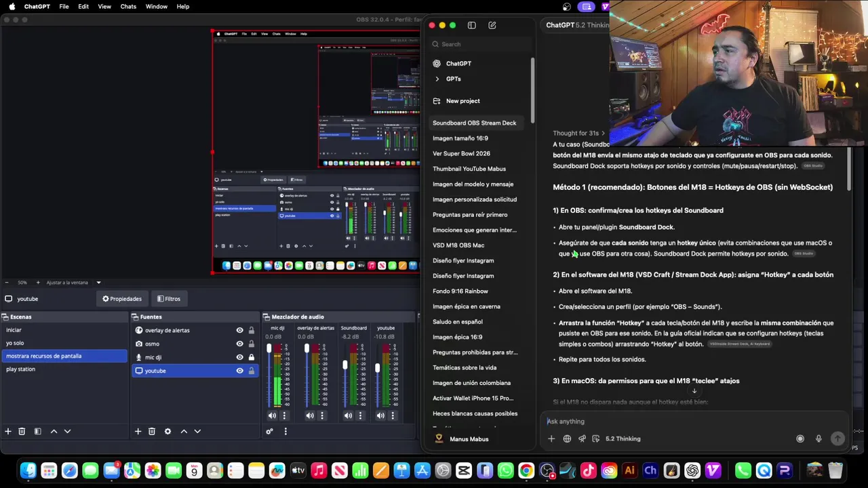Image resolution: width=868 pixels, height=488 pixels.
Task: Open the Chats menu
Action: [128, 6]
